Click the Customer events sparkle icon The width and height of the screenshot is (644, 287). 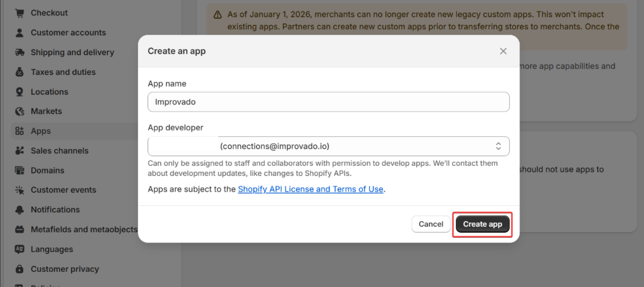(x=19, y=190)
